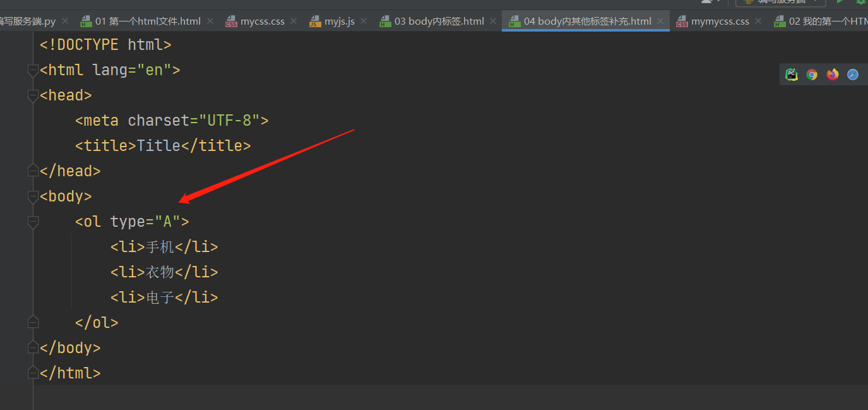Place cursor on the <!DOCTYPE html> line
This screenshot has width=868, height=410.
tap(105, 44)
